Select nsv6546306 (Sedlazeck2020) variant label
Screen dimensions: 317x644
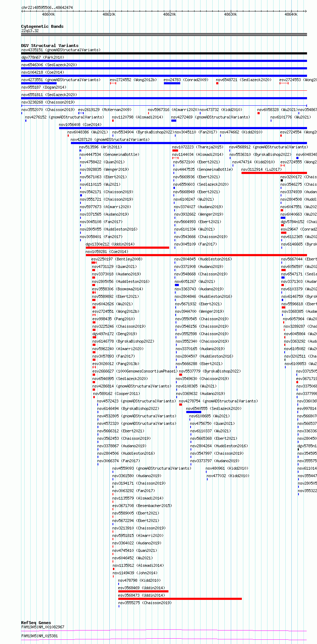(49, 65)
